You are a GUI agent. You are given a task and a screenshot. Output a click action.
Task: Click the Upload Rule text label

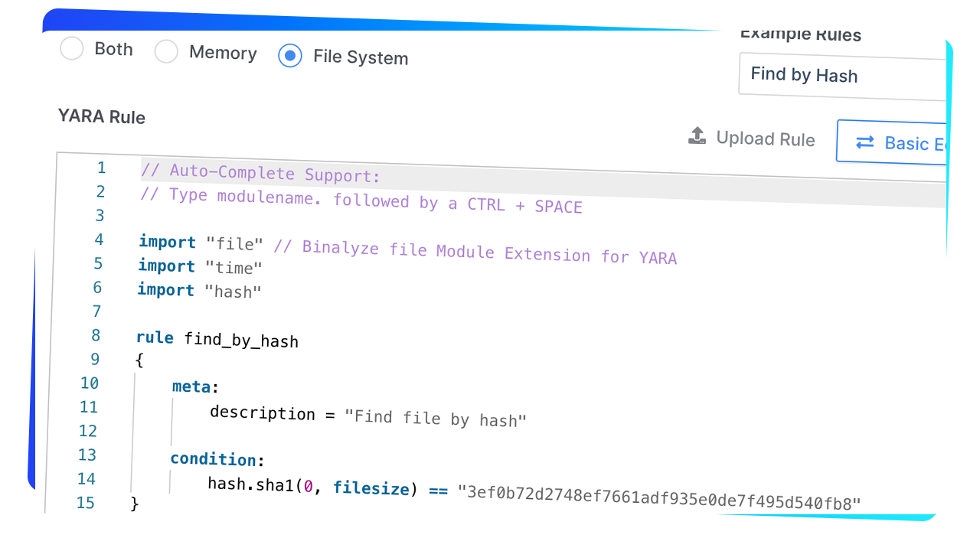click(x=766, y=139)
